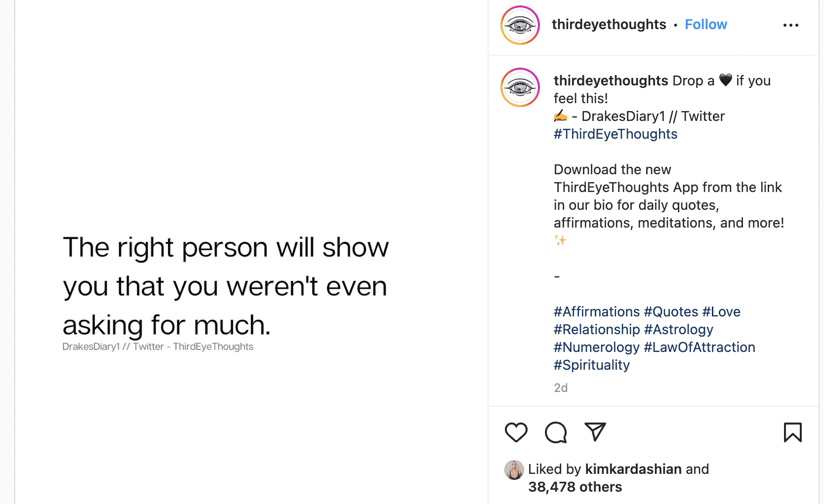Open the #Spirituality hashtag
The height and width of the screenshot is (504, 824).
591,365
